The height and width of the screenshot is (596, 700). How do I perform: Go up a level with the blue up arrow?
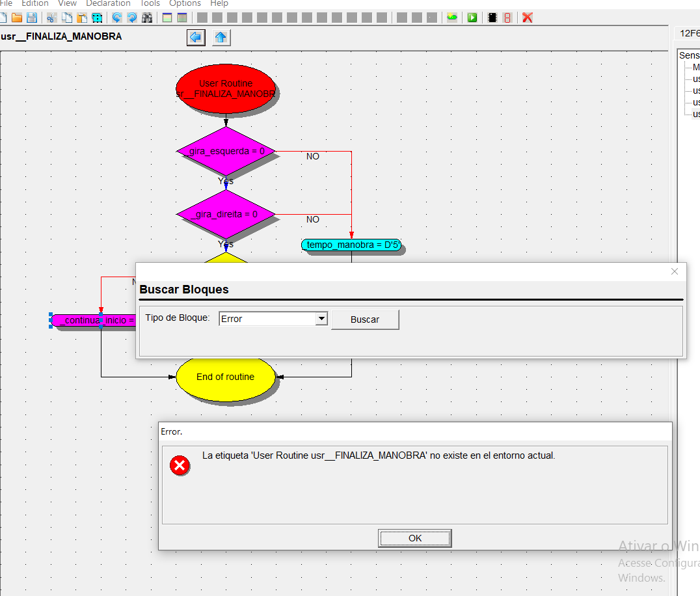coord(221,38)
